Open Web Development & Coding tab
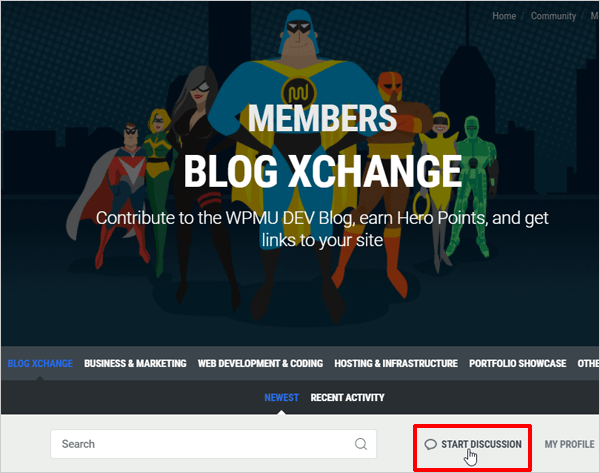The width and height of the screenshot is (600, 473). click(x=260, y=363)
